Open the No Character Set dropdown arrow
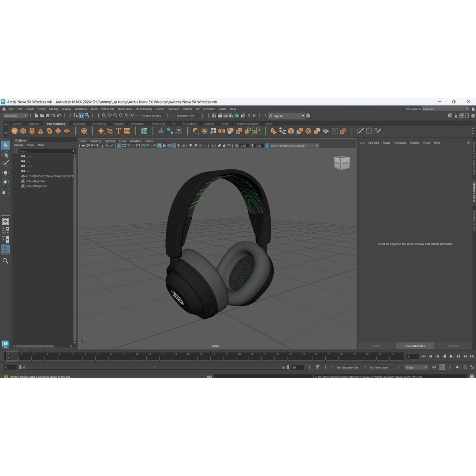The width and height of the screenshot is (476, 476). [332, 367]
